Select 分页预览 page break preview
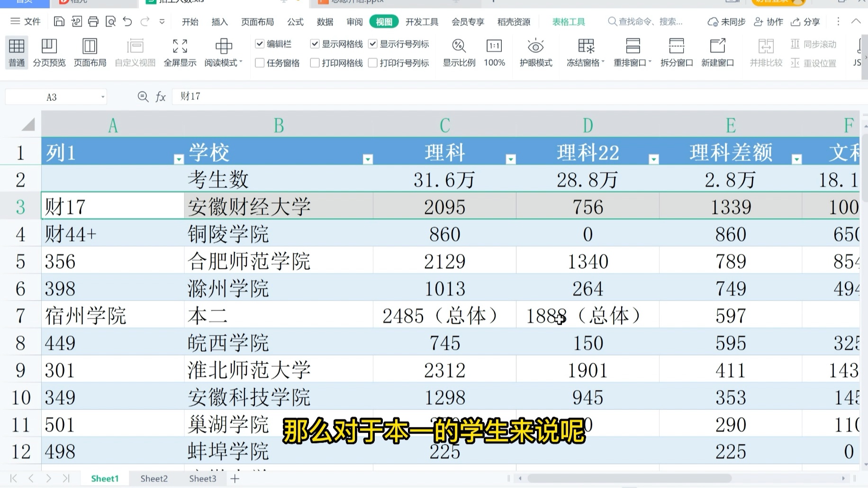 pyautogui.click(x=49, y=52)
